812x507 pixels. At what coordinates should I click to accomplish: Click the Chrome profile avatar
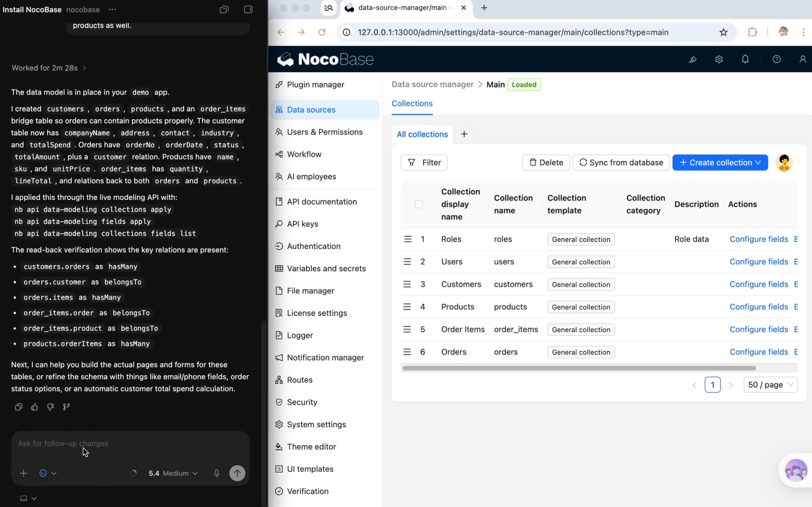click(783, 32)
